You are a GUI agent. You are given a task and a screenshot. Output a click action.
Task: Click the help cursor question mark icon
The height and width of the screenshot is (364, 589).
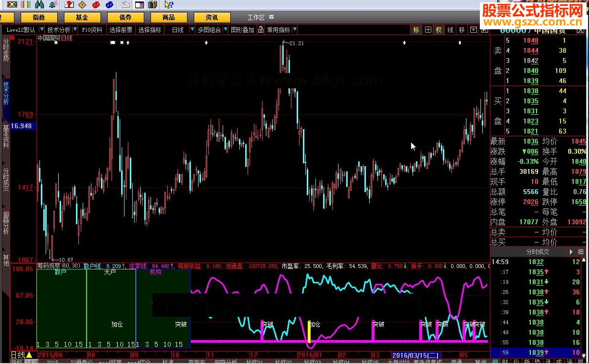pos(168,5)
